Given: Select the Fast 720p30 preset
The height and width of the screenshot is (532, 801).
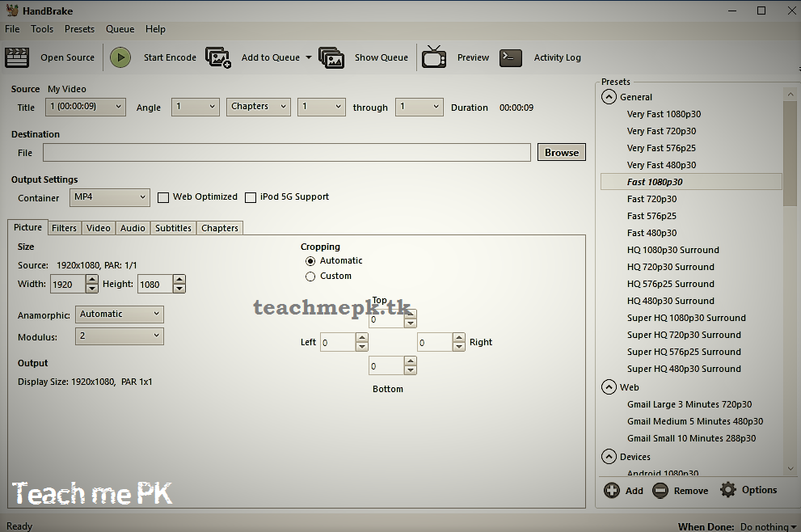Looking at the screenshot, I should click(651, 199).
